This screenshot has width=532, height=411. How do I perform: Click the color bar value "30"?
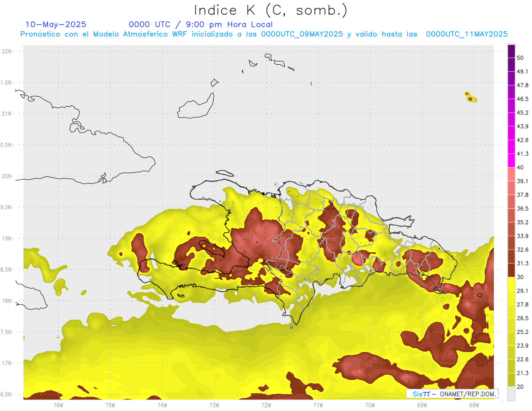point(520,277)
